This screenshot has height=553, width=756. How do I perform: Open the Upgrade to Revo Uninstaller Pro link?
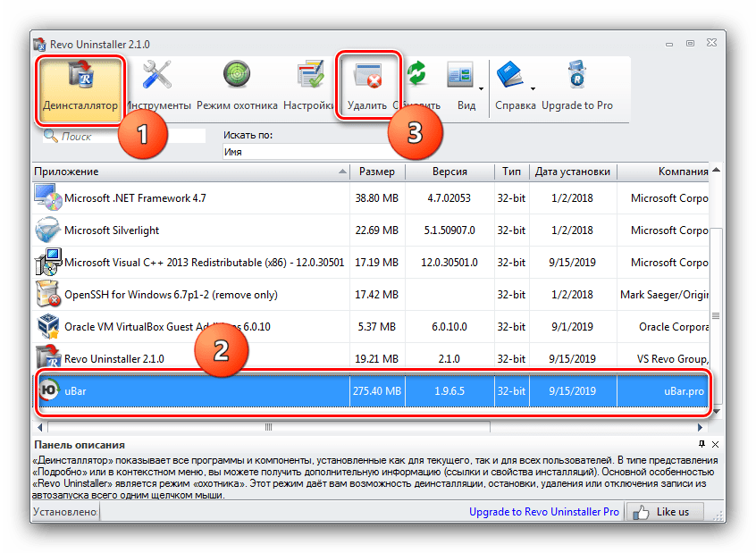(543, 512)
